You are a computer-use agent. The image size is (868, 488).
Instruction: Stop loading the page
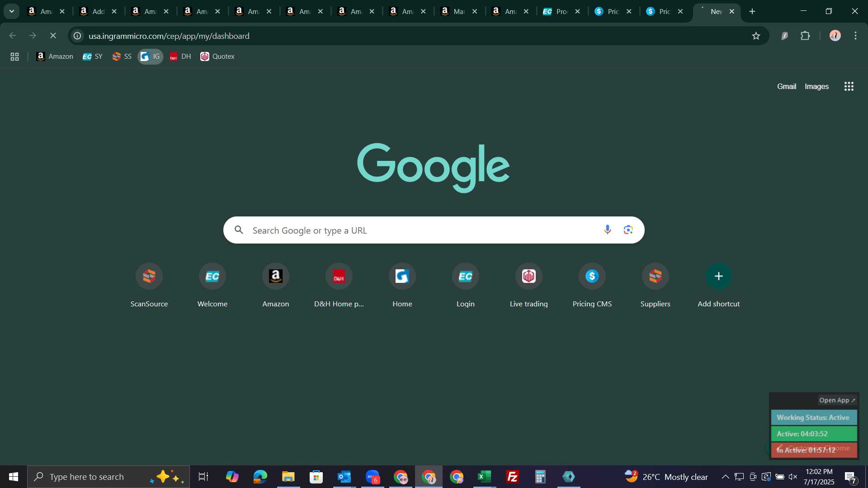(53, 36)
